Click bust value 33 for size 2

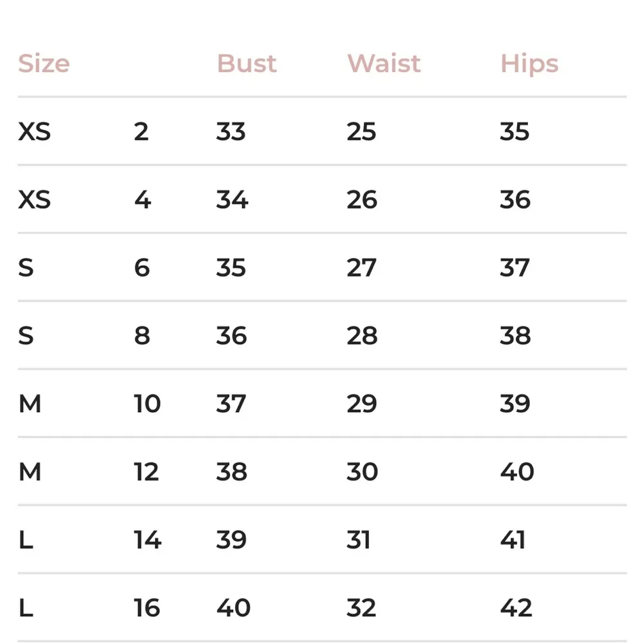pos(231,132)
